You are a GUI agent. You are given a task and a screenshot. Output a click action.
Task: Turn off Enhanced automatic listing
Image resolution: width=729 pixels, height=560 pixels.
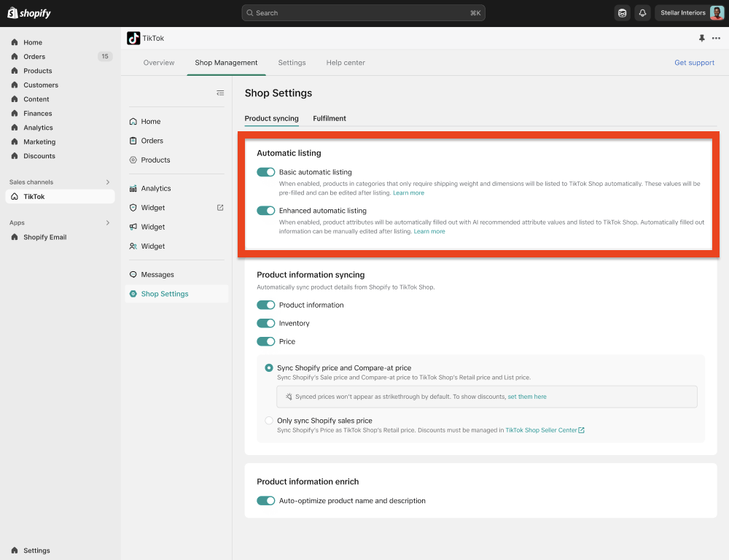click(x=265, y=211)
